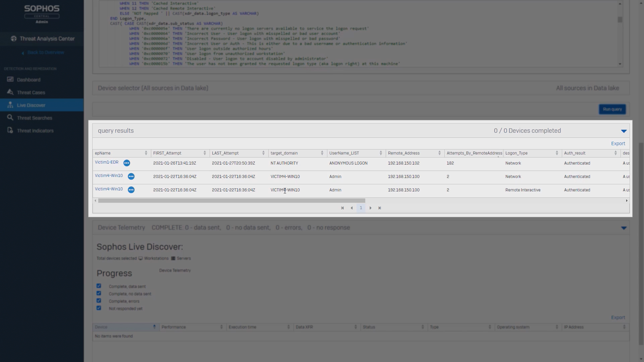Collapse the query results panel arrow

(x=624, y=131)
